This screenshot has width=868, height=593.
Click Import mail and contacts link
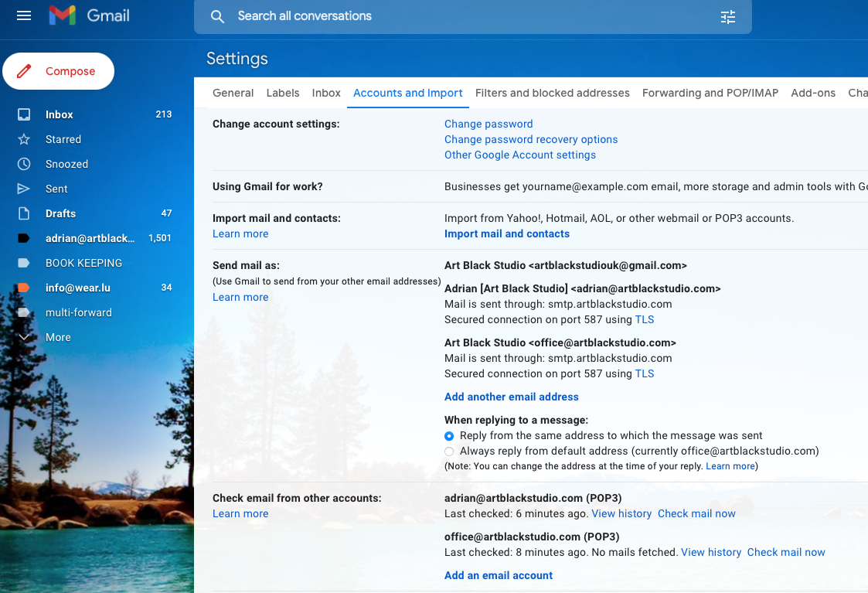507,233
